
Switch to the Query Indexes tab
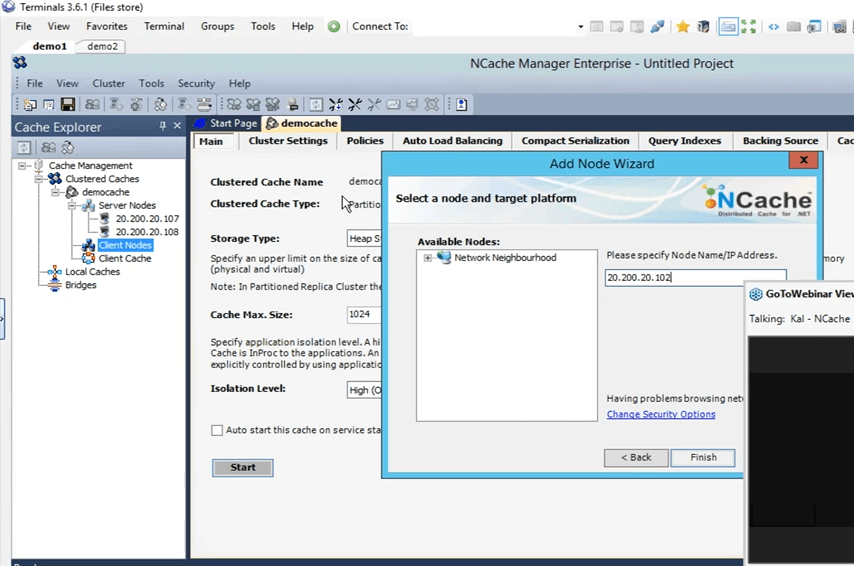coord(685,141)
